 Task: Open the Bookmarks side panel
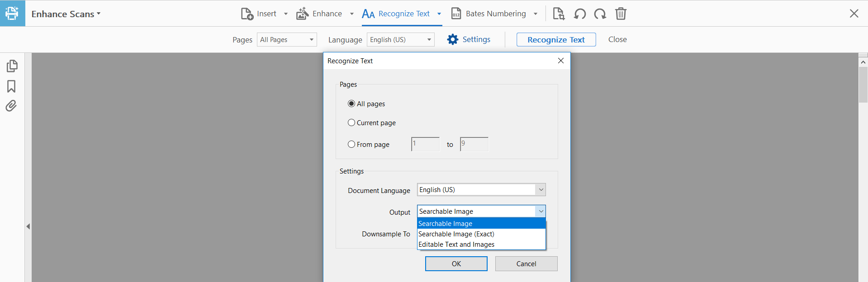click(x=11, y=86)
